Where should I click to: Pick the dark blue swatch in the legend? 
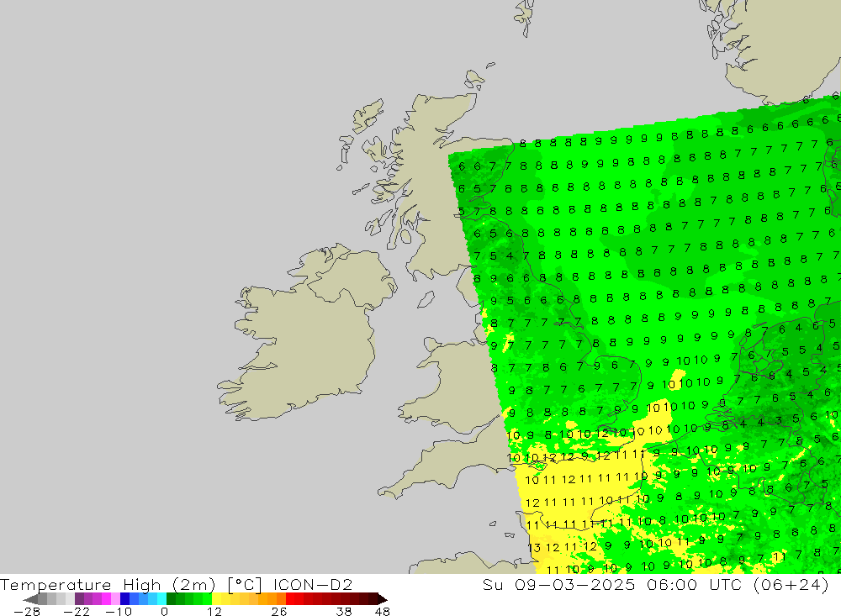coord(125,599)
